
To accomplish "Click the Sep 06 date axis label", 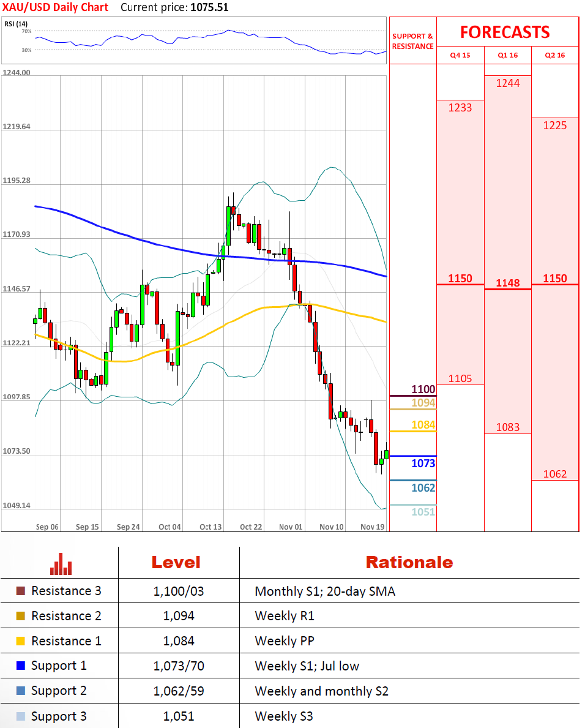I will click(47, 527).
